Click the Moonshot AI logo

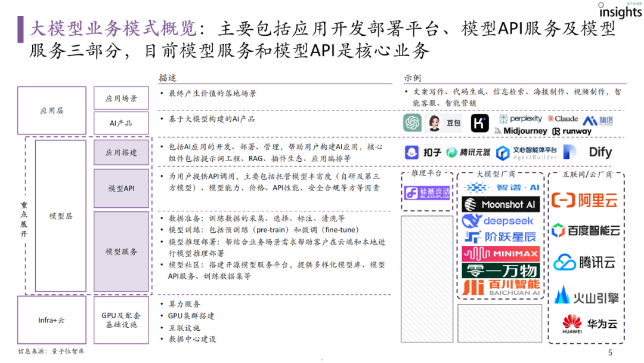(501, 204)
